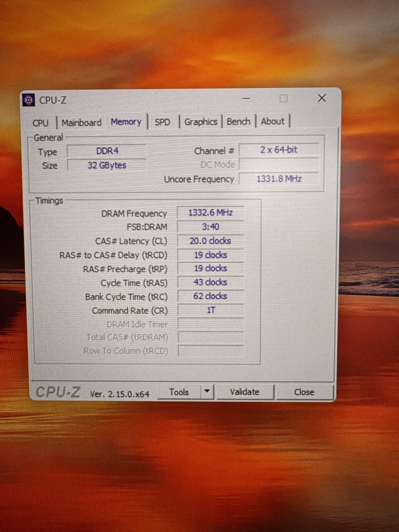Minimize the CPU-Z window
Image resolution: width=399 pixels, height=532 pixels.
pyautogui.click(x=246, y=98)
